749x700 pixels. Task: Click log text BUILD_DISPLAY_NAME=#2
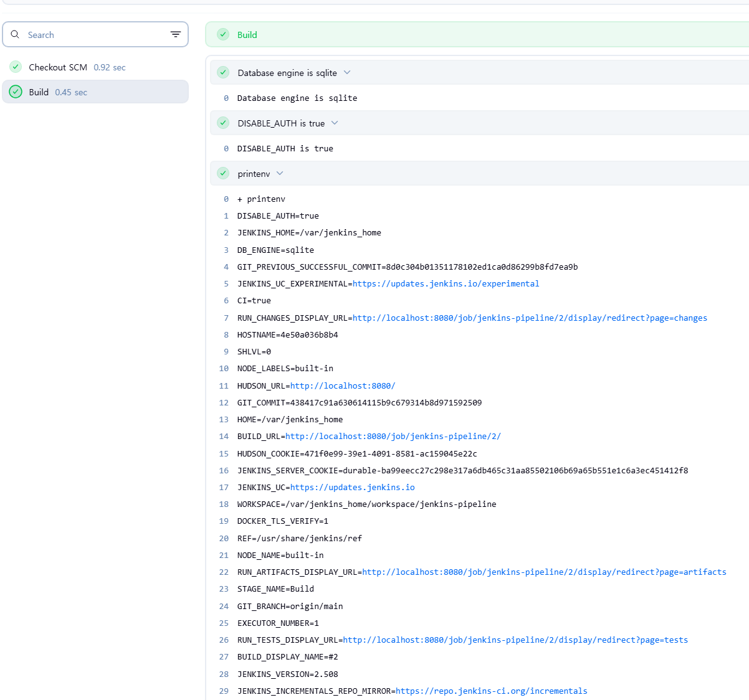click(x=288, y=656)
